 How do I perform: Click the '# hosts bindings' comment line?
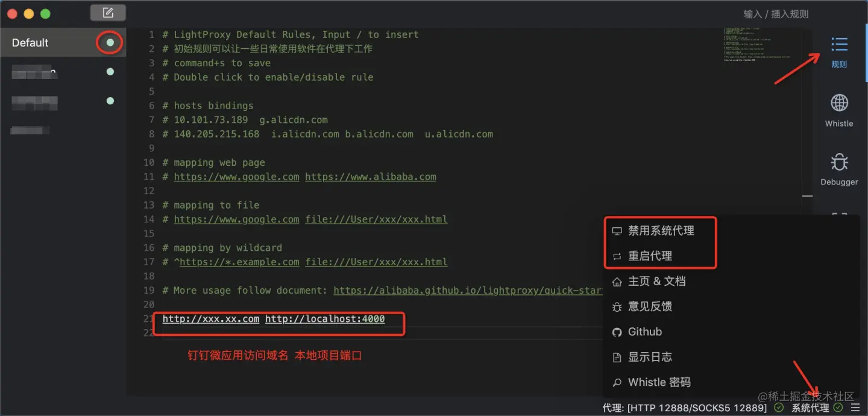coord(208,106)
